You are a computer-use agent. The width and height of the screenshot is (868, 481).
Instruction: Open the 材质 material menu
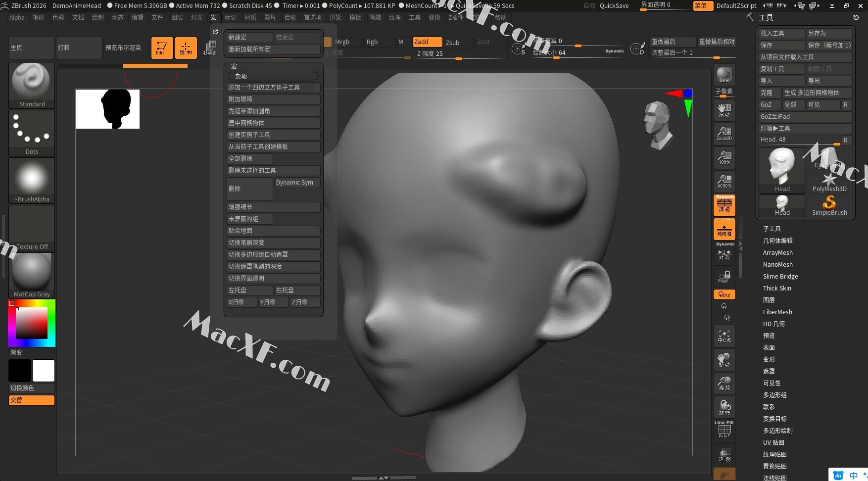coord(250,17)
